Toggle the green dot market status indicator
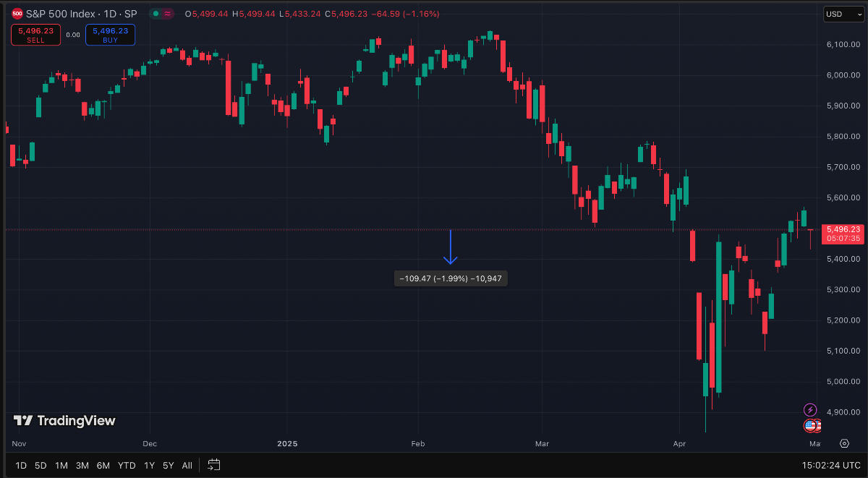The image size is (868, 478). coord(156,14)
